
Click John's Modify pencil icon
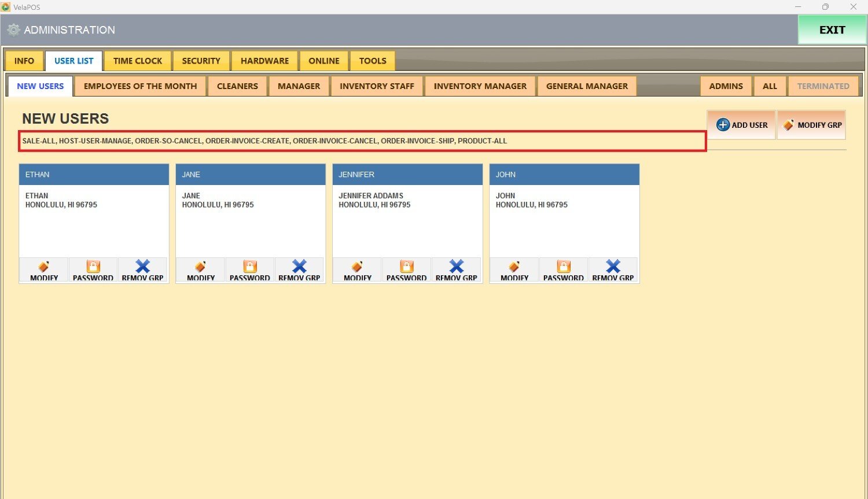(514, 267)
